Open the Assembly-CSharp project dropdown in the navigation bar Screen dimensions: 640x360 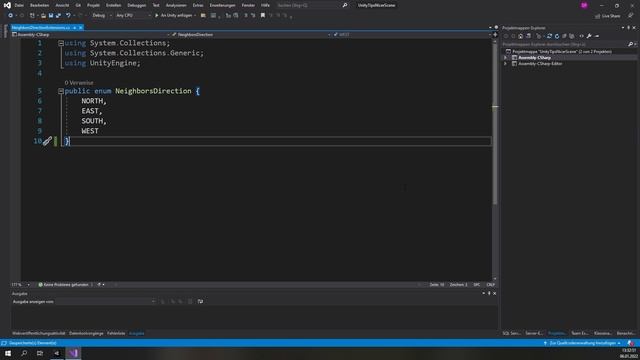(x=91, y=35)
